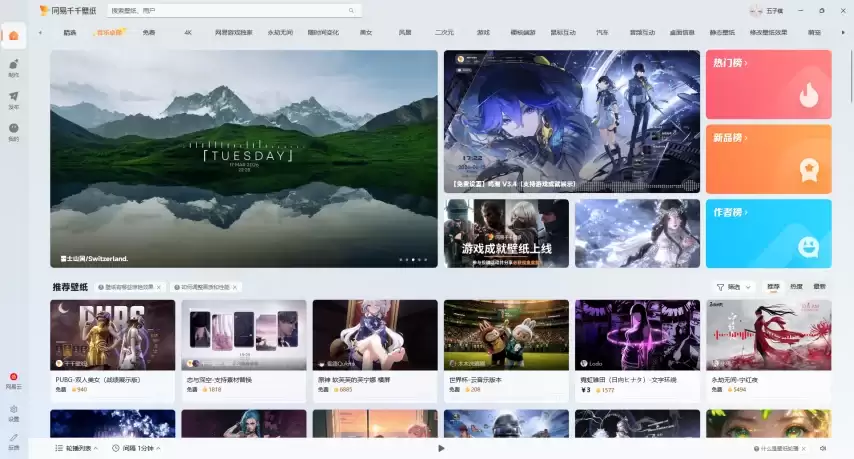The width and height of the screenshot is (854, 459).
Task: Open the green-eyed face wallpaper thumbnail
Action: pos(768,424)
